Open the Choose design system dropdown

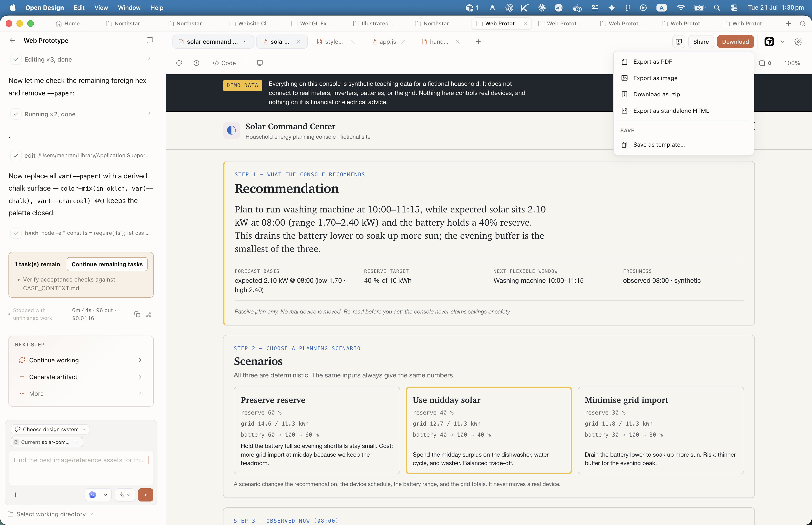tap(51, 429)
